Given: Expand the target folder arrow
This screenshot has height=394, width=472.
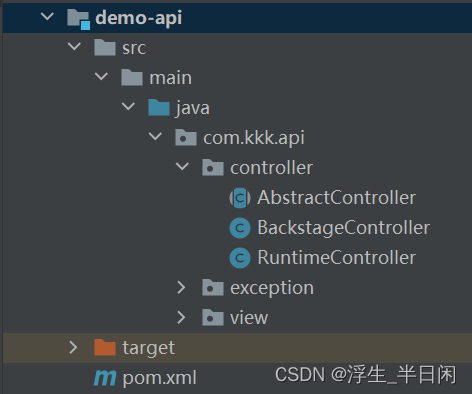Looking at the screenshot, I should [x=73, y=347].
